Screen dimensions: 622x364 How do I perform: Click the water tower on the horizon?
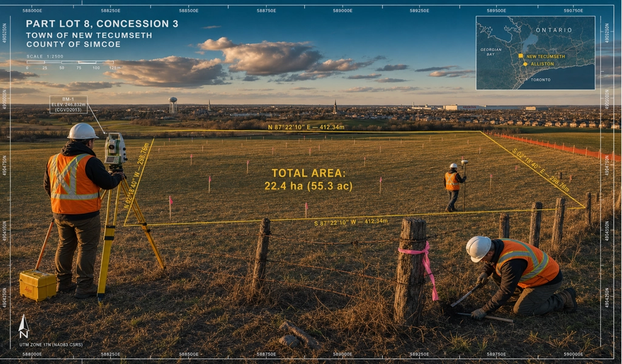(173, 105)
